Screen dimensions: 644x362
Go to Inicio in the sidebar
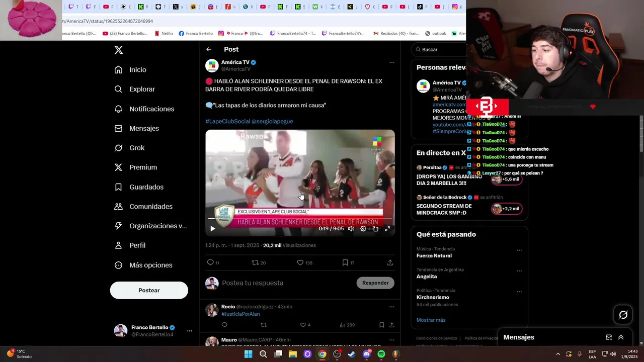[x=130, y=70]
